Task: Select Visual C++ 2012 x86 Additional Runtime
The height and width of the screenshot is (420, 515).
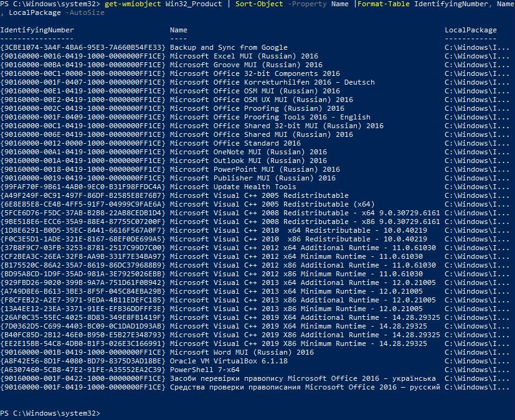Action: point(303,265)
